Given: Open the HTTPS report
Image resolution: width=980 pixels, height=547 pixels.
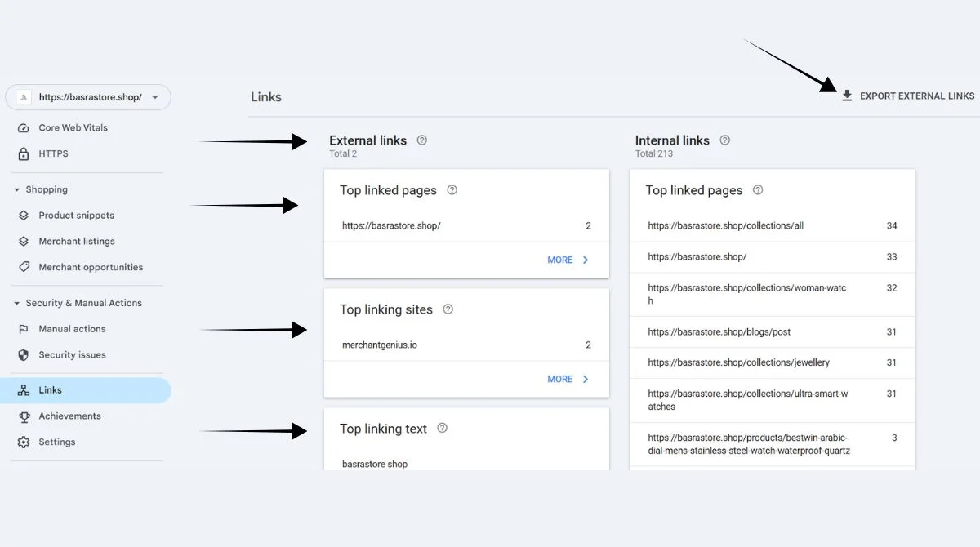Looking at the screenshot, I should 53,153.
